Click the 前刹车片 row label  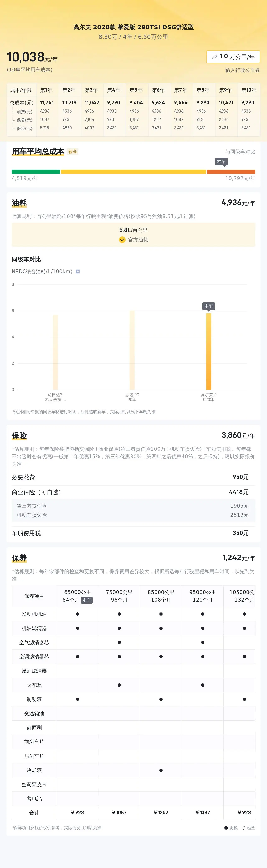pos(34,742)
